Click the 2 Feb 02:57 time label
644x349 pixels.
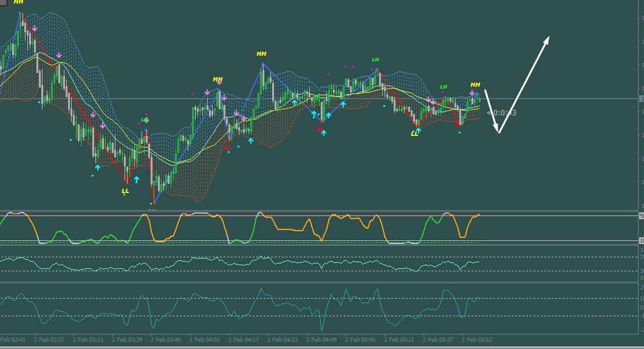[x=49, y=339]
